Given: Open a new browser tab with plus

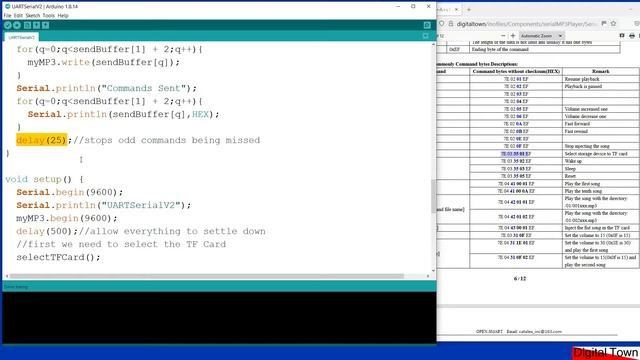Looking at the screenshot, I should tap(469, 9).
